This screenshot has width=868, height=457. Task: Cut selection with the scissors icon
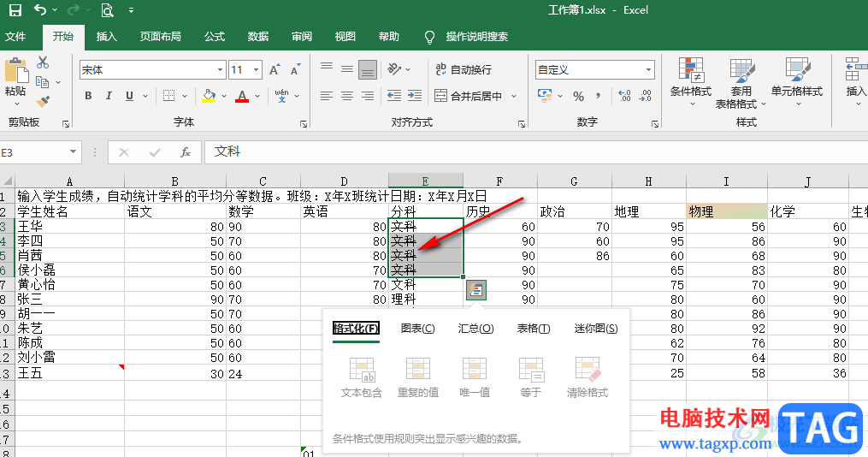click(x=43, y=62)
